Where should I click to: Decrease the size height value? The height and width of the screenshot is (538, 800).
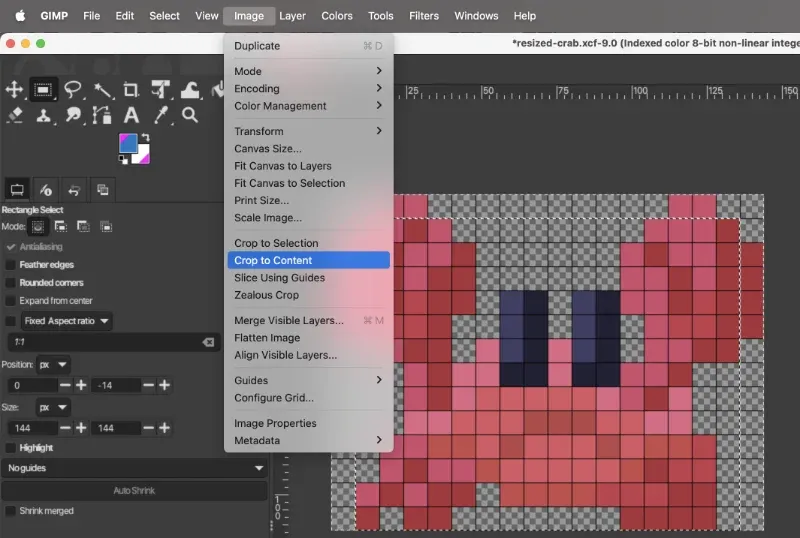click(x=148, y=428)
